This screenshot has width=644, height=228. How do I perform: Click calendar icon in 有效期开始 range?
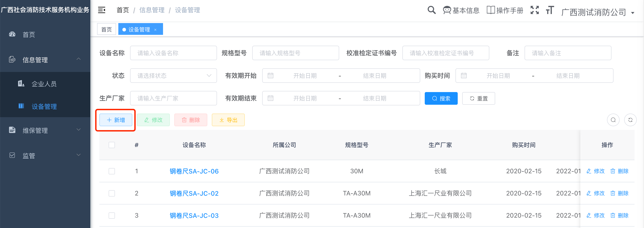(x=270, y=76)
